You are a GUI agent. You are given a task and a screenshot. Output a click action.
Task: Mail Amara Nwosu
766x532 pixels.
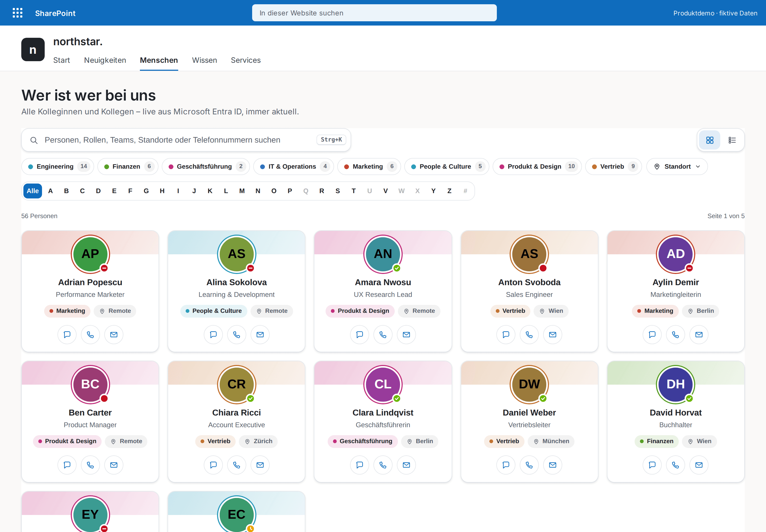click(406, 334)
